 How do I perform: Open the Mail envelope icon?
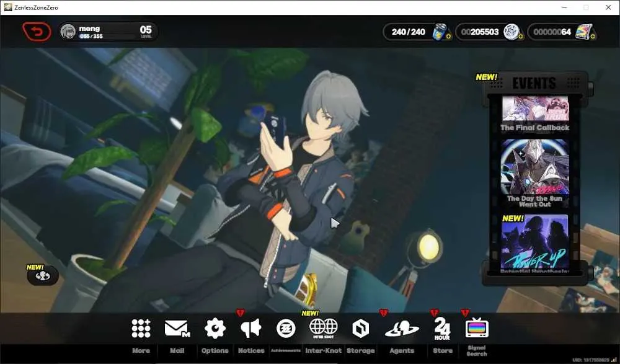coord(177,329)
